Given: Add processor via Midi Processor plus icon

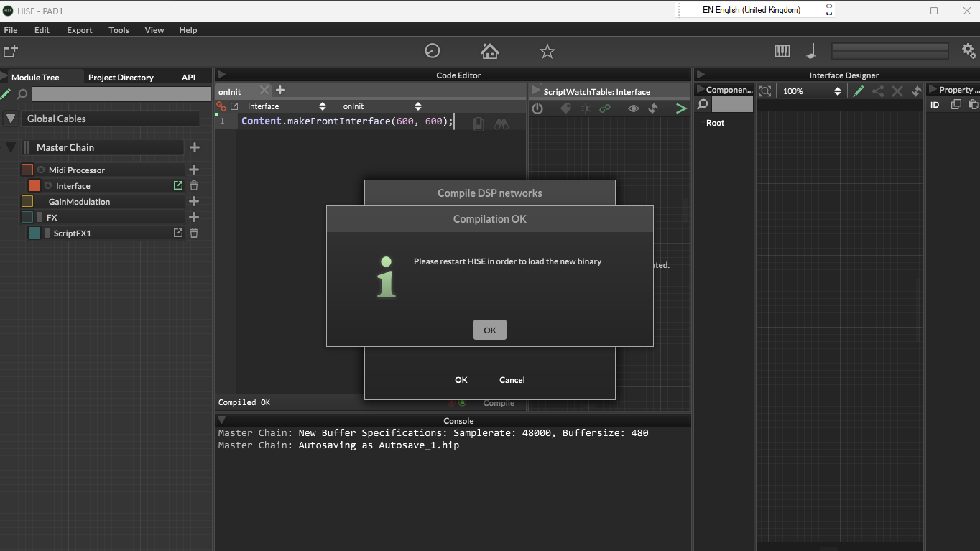Looking at the screenshot, I should point(193,170).
